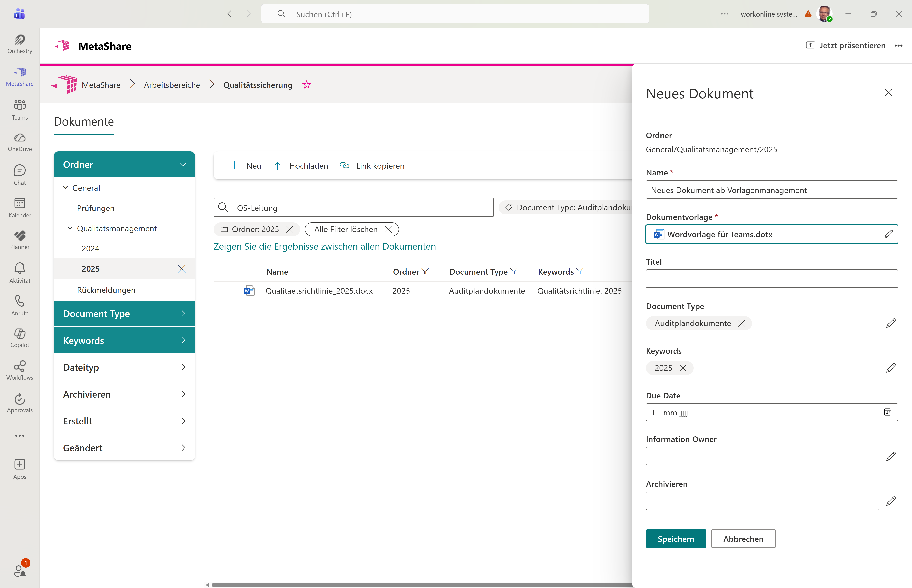The width and height of the screenshot is (912, 588).
Task: Select the Dokumente tab
Action: (84, 122)
